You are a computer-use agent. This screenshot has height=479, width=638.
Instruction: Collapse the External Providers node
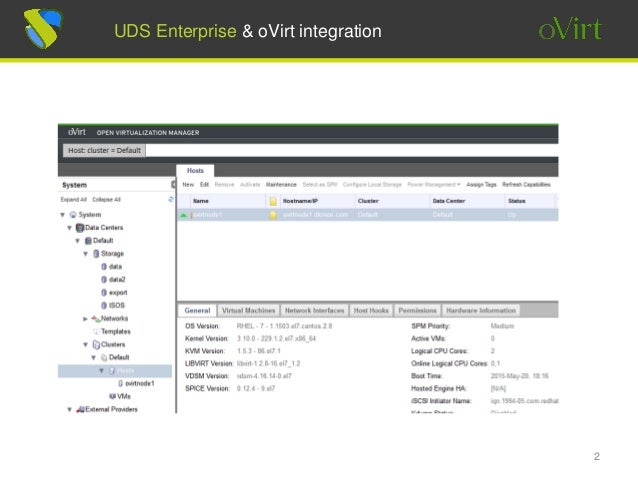coord(70,409)
